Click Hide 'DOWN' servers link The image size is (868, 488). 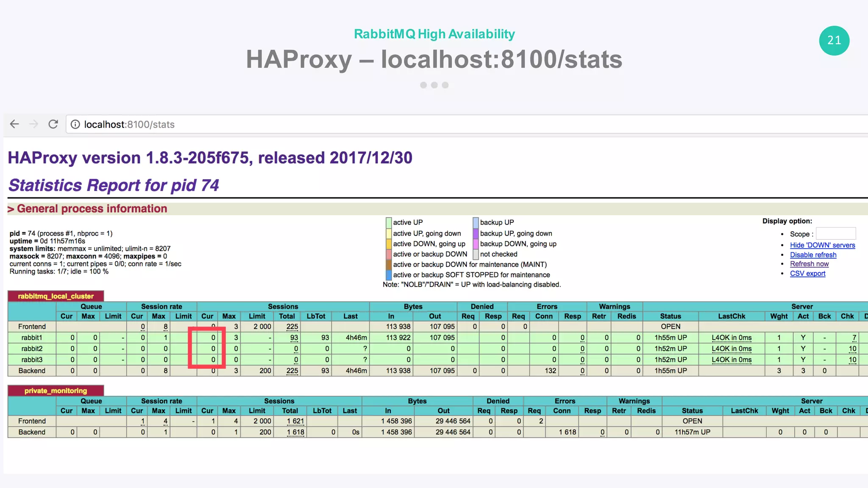pyautogui.click(x=822, y=245)
